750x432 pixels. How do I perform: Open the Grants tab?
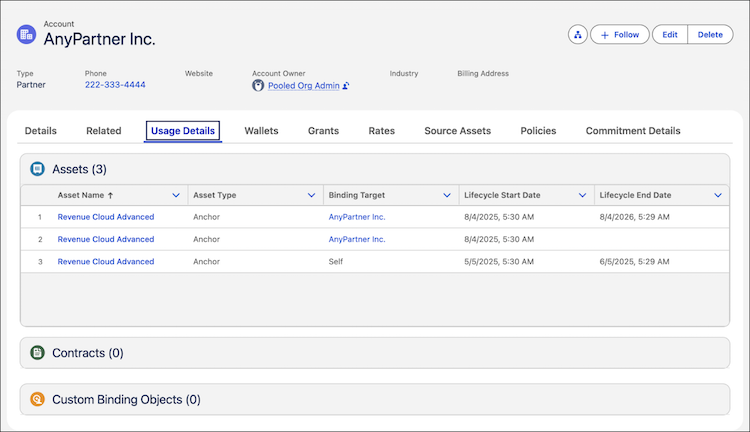pos(323,131)
